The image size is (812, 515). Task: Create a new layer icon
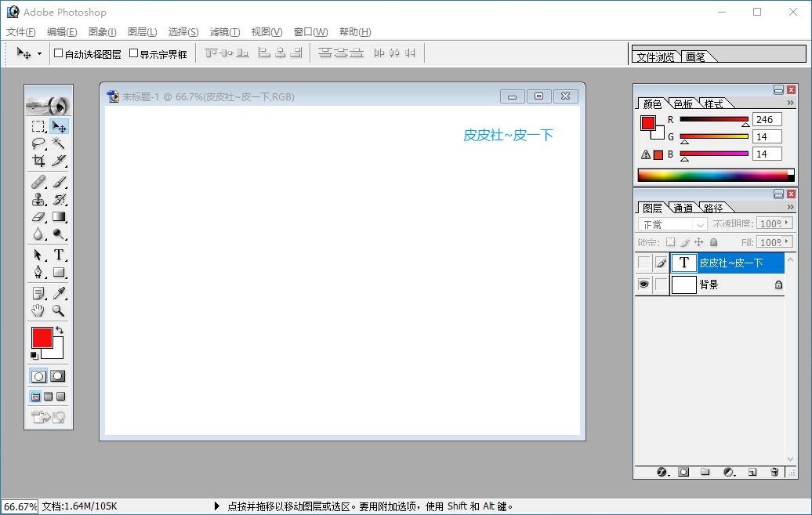coord(752,472)
